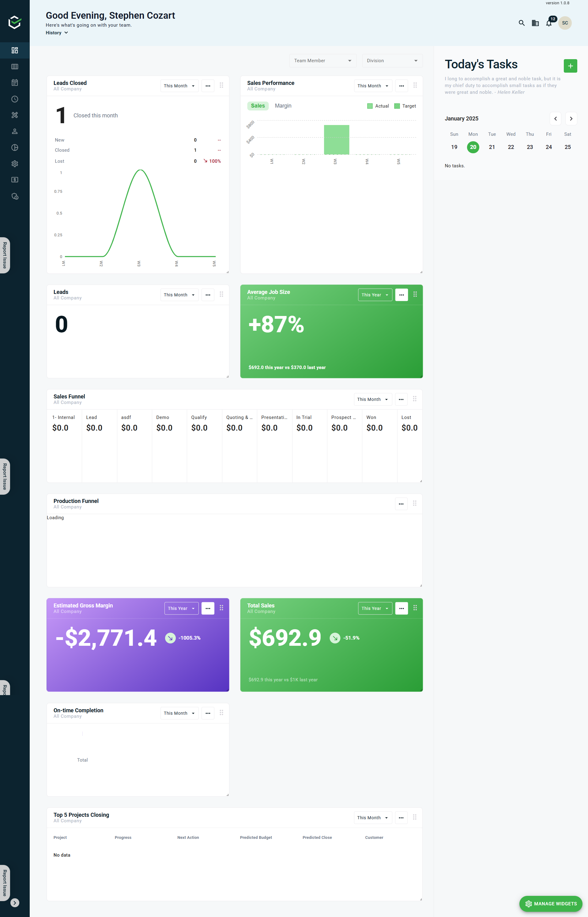Open Production Funnel more options menu
This screenshot has width=588, height=917.
(x=401, y=504)
